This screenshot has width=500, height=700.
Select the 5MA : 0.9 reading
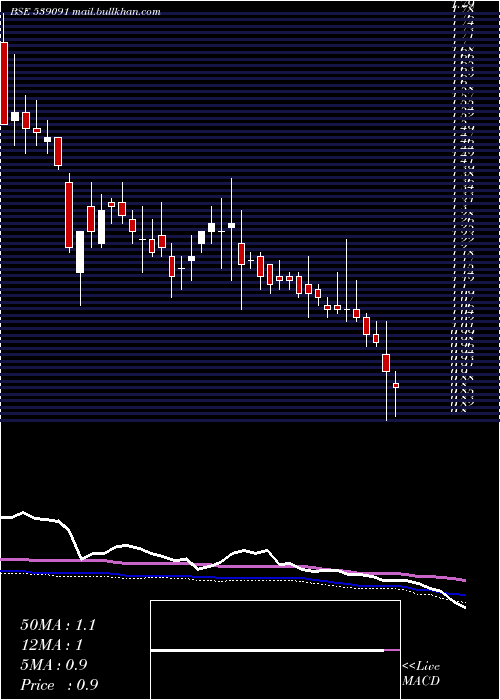(x=55, y=666)
